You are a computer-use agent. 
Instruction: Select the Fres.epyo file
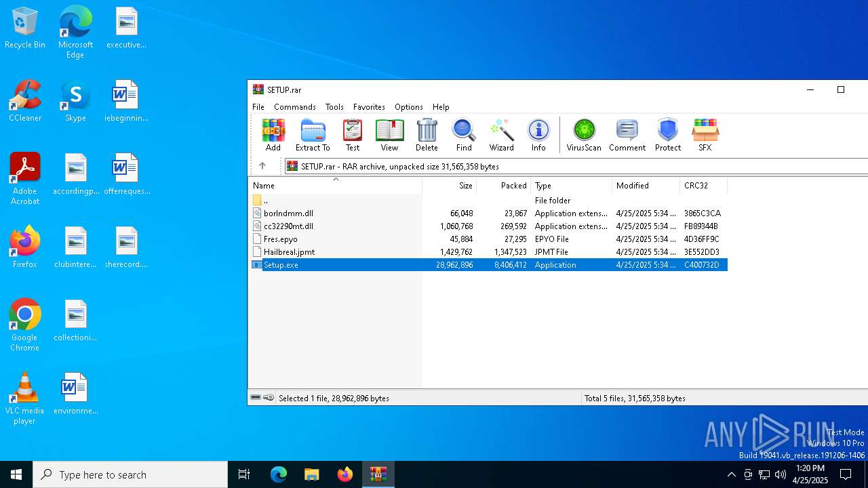pos(488,239)
